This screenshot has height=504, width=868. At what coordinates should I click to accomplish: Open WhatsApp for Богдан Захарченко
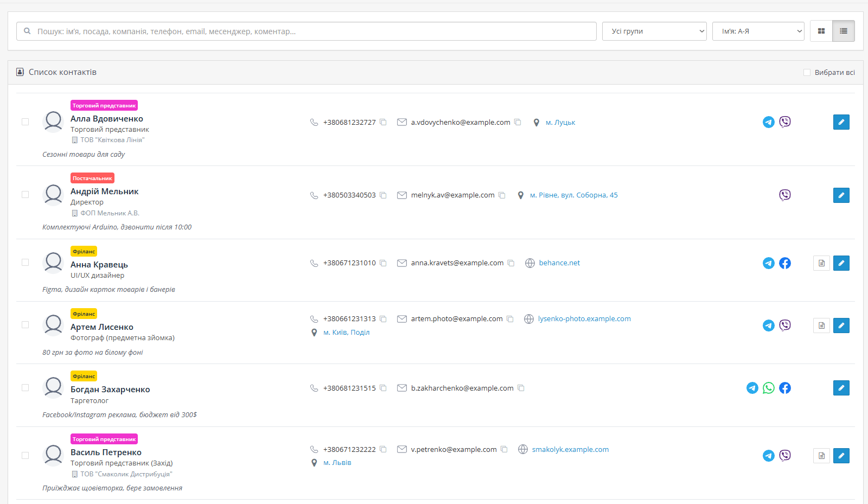point(769,388)
